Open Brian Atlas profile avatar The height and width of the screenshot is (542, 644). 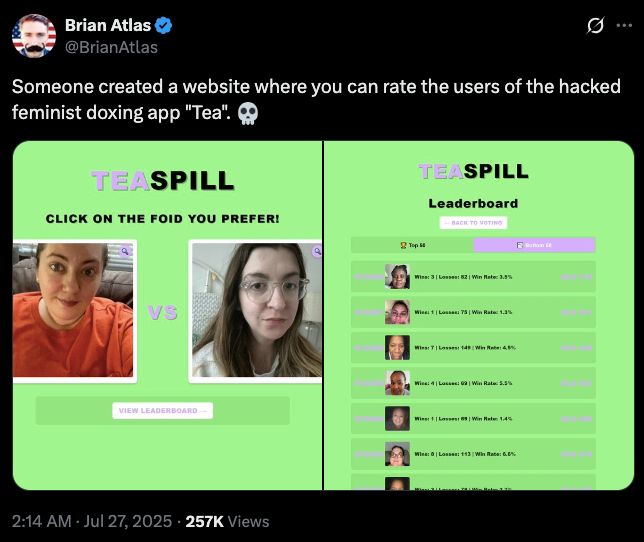click(x=34, y=36)
